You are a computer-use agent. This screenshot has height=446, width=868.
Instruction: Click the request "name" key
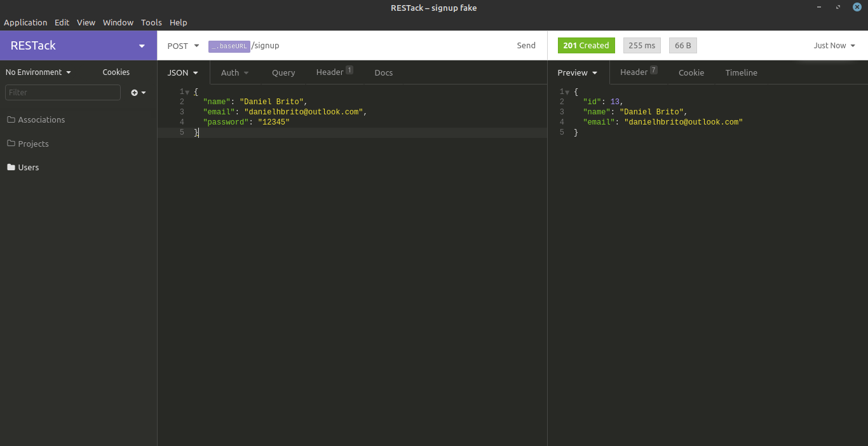click(x=217, y=102)
